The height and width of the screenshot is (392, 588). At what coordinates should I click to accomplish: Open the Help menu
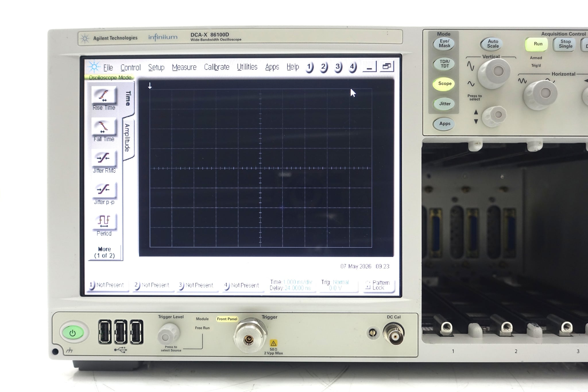tap(293, 67)
